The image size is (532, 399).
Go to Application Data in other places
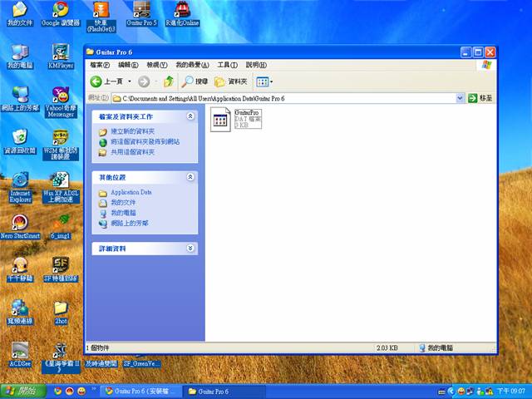(131, 192)
